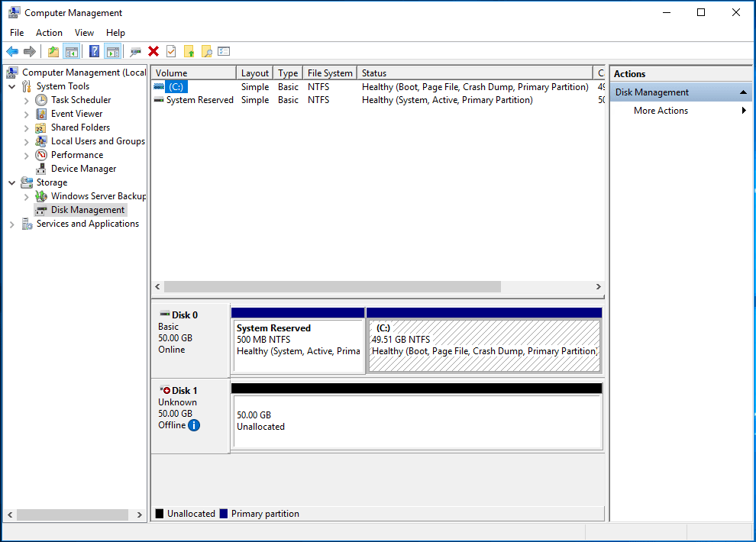Click the yellow folder with green arrow icon

(189, 52)
